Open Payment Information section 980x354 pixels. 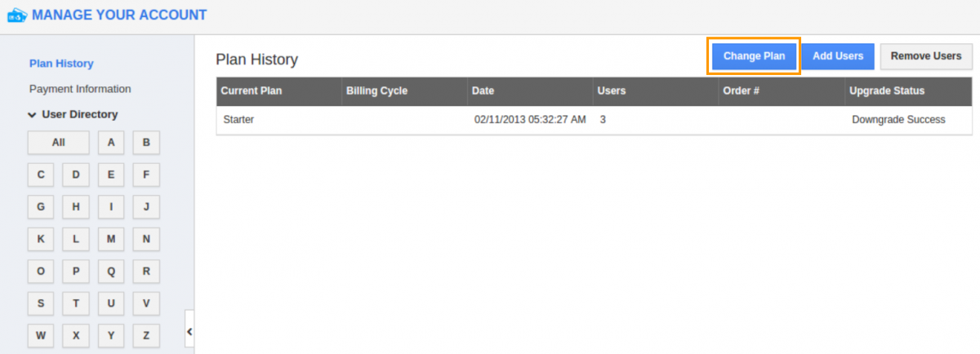click(80, 89)
